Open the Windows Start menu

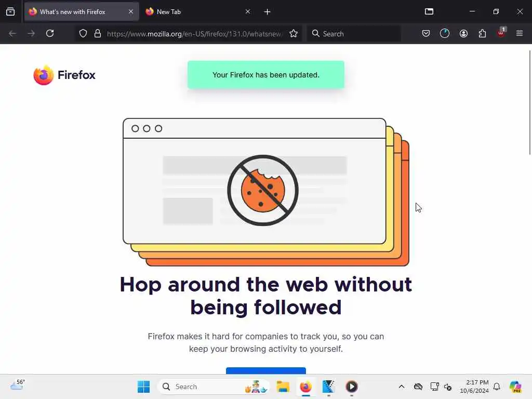click(x=143, y=387)
